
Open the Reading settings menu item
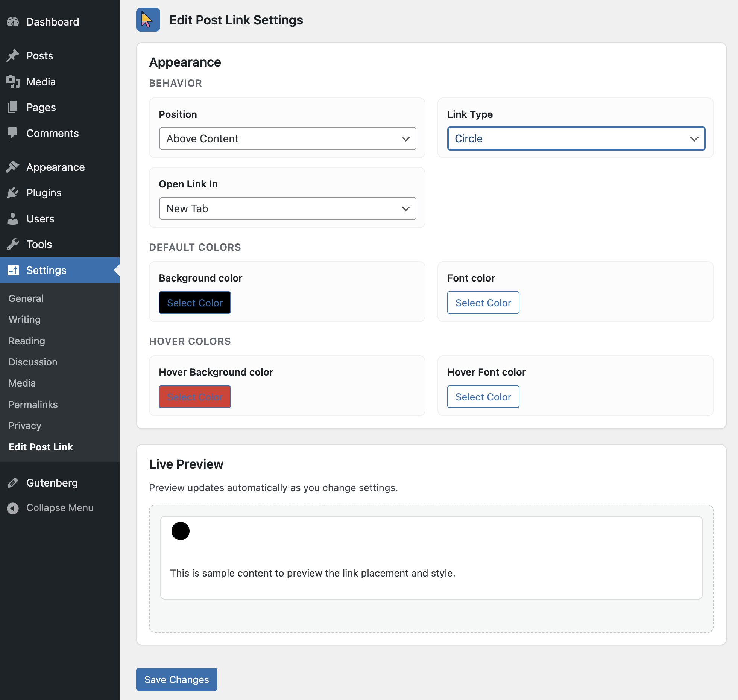tap(26, 341)
